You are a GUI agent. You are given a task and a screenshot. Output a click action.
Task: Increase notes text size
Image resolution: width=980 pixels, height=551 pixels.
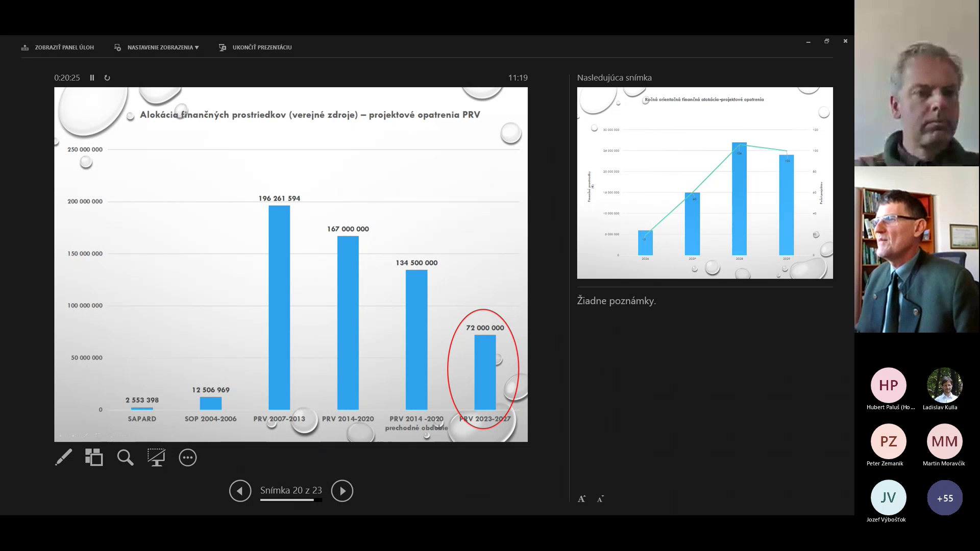tap(581, 499)
